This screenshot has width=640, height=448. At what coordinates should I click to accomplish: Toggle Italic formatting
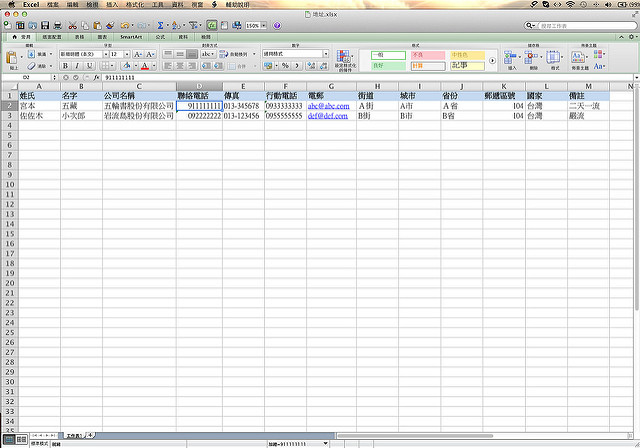point(77,66)
